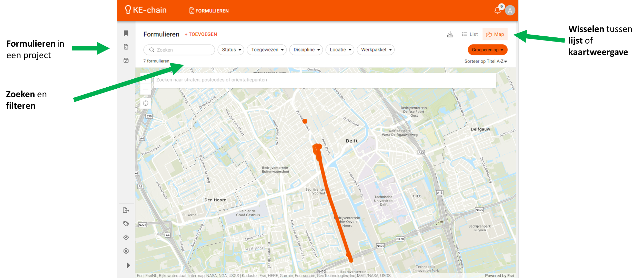Click the diamond direction-sign icon in sidebar
The image size is (644, 278).
[126, 237]
